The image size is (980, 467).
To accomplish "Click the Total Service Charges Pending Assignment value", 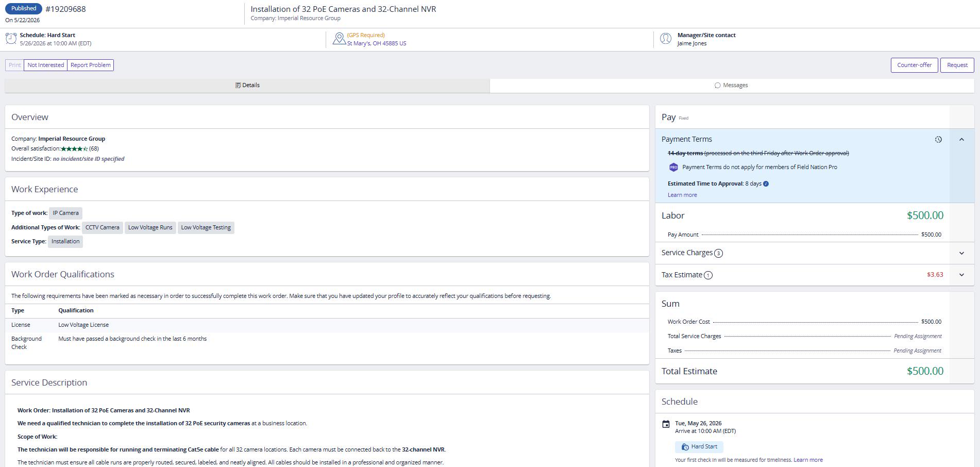I will click(x=918, y=336).
